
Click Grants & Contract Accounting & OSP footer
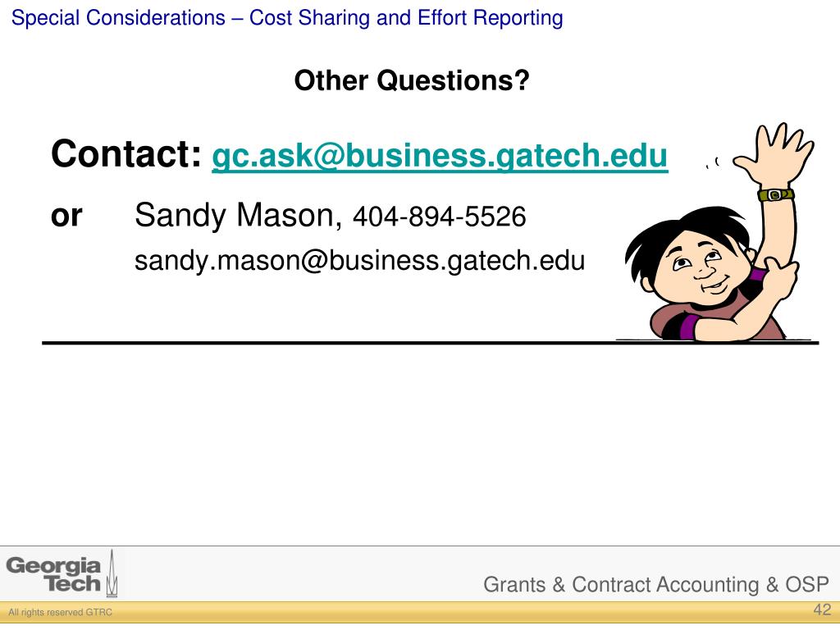pyautogui.click(x=656, y=584)
